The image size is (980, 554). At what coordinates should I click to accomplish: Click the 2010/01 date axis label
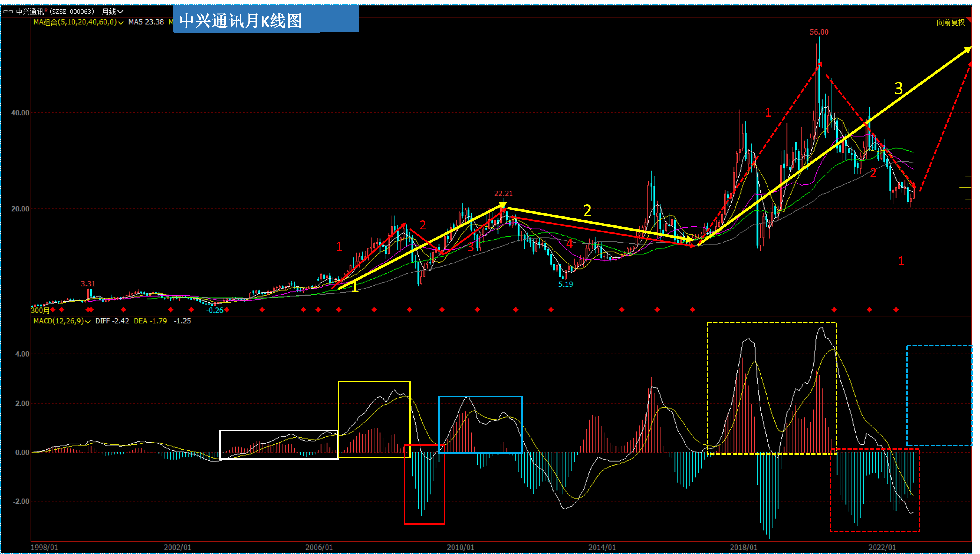(460, 548)
